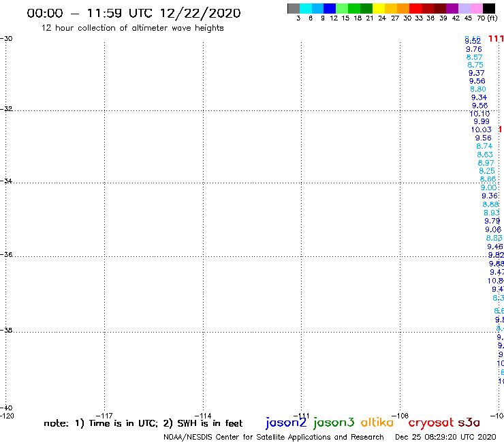Click the latitude axis label -34

click(x=6, y=181)
